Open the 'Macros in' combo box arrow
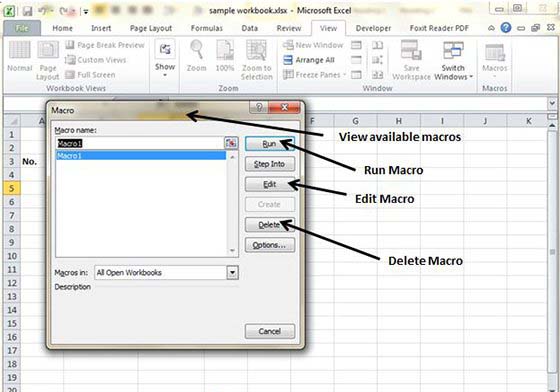560x392 pixels. tap(232, 273)
